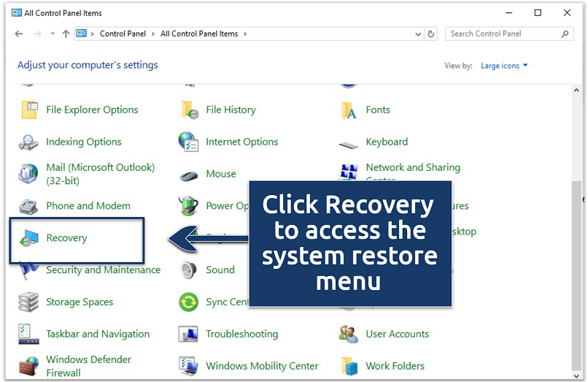This screenshot has width=588, height=382.
Task: Click the Back navigation arrow
Action: (x=19, y=34)
